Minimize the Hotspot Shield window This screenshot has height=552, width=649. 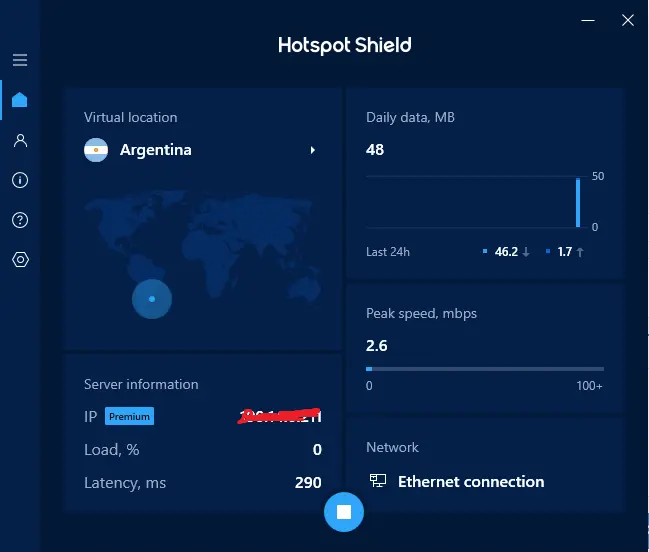588,20
